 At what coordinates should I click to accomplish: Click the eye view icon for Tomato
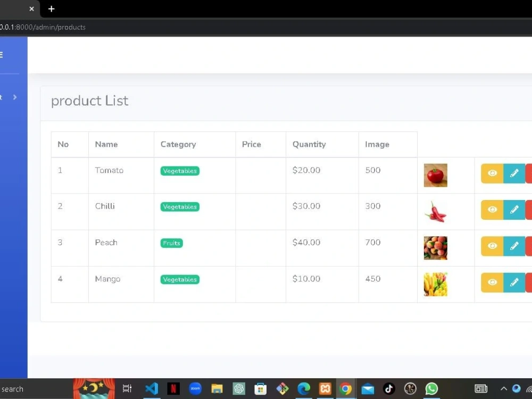(492, 173)
